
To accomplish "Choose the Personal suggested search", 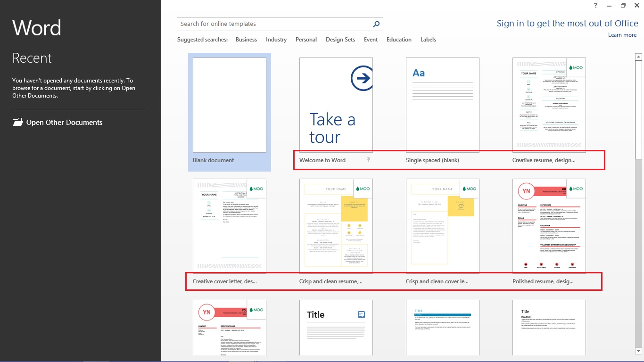I will click(x=306, y=40).
